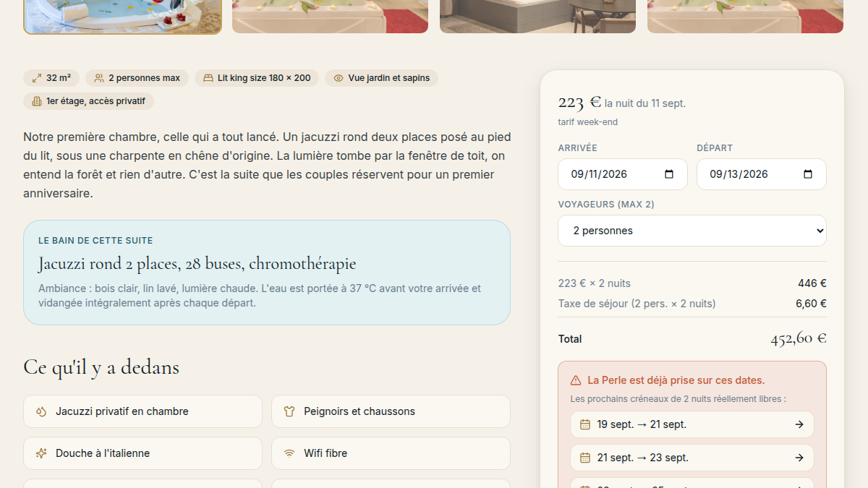Open the Départ date calendar picker icon
This screenshot has width=868, height=488.
pyautogui.click(x=808, y=174)
